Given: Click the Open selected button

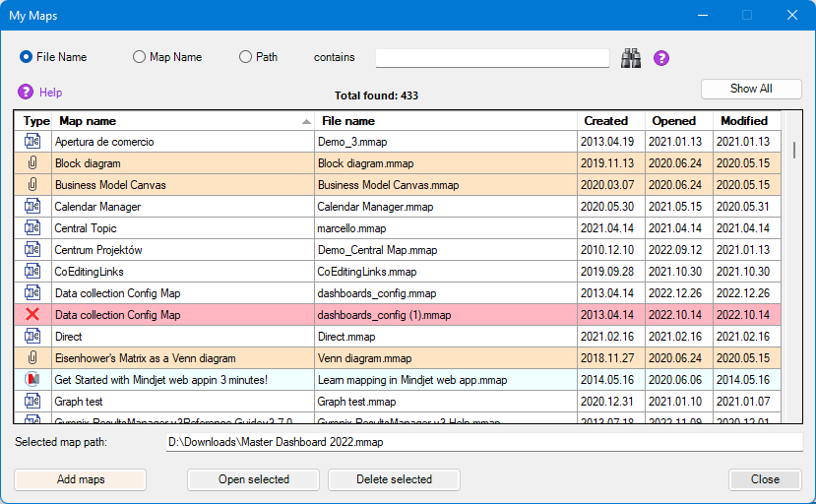Looking at the screenshot, I should pos(253,479).
